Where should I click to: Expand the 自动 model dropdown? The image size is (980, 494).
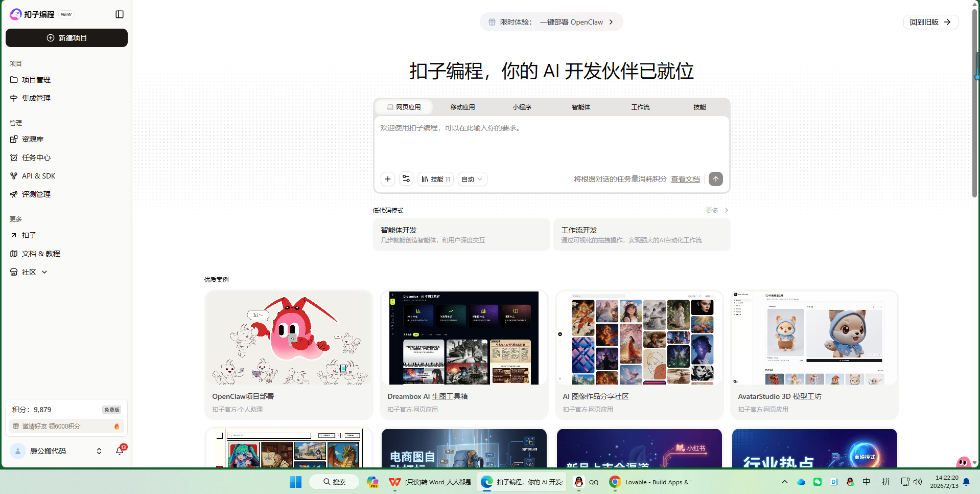[471, 179]
